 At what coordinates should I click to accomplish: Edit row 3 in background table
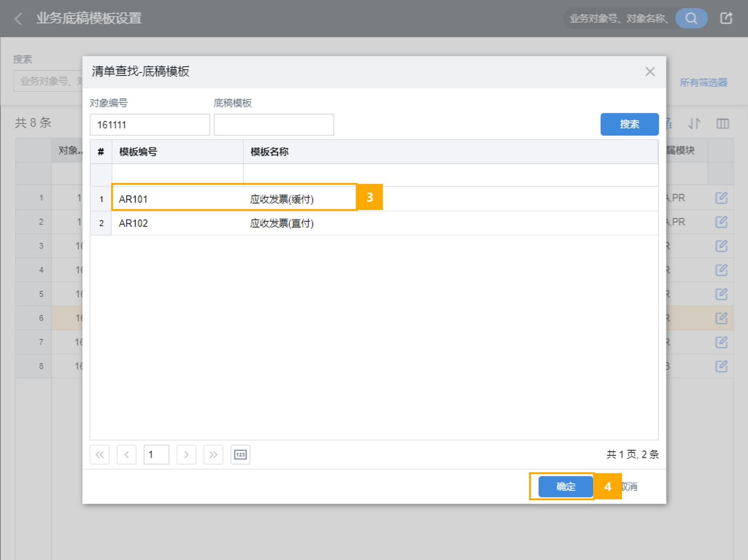(721, 246)
